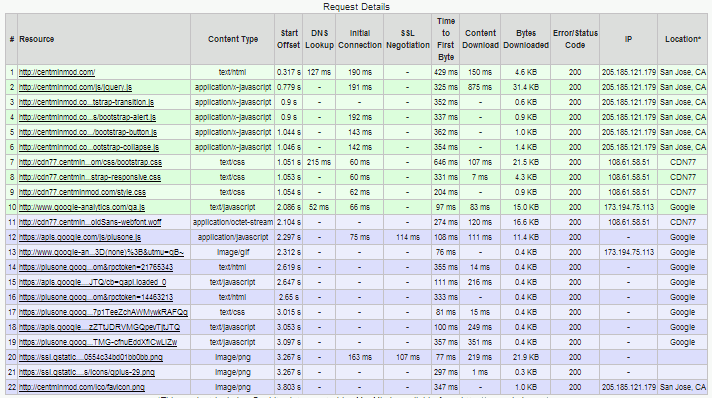This screenshot has height=398, width=712.
Task: Click the google-analytics utmu=qB~ link
Action: pyautogui.click(x=101, y=252)
